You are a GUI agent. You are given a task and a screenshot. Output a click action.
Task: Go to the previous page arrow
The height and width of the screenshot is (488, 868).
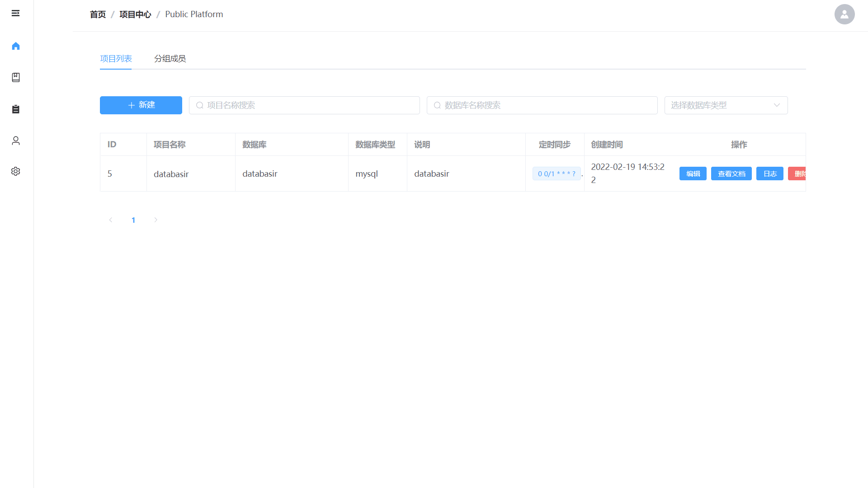tap(111, 220)
